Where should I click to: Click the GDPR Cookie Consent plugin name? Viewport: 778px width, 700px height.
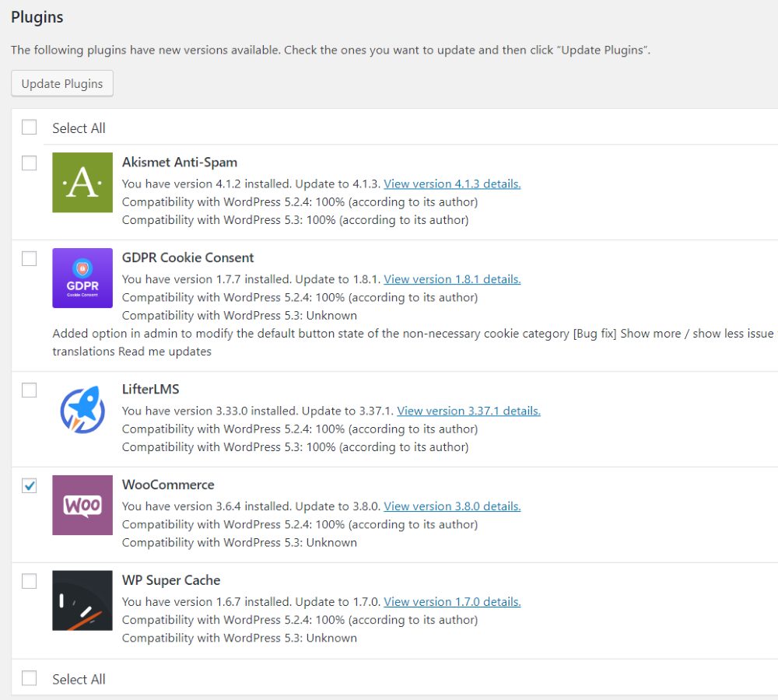pos(188,257)
